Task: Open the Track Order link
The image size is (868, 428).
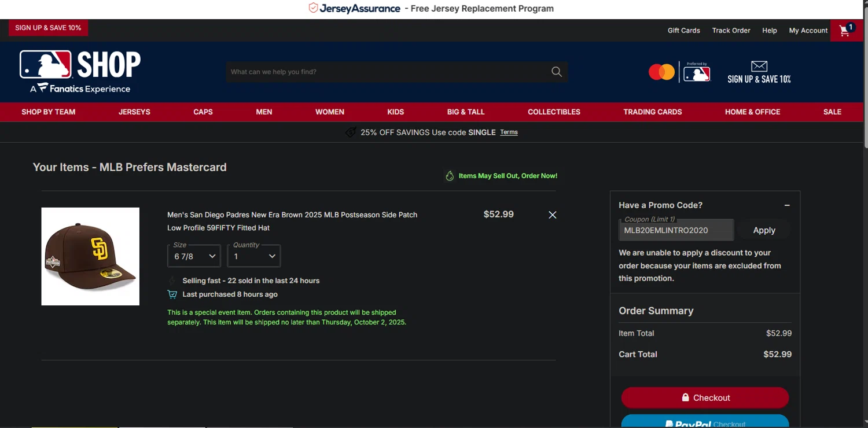Action: point(731,31)
